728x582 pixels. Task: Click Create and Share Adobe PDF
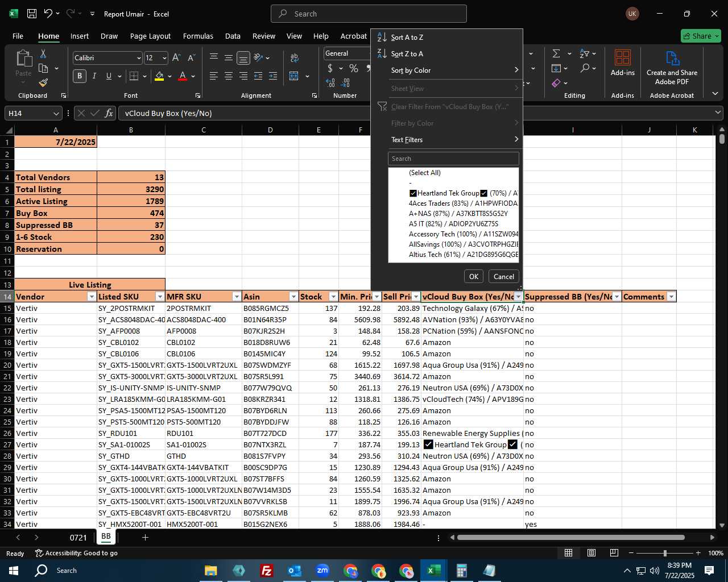672,68
